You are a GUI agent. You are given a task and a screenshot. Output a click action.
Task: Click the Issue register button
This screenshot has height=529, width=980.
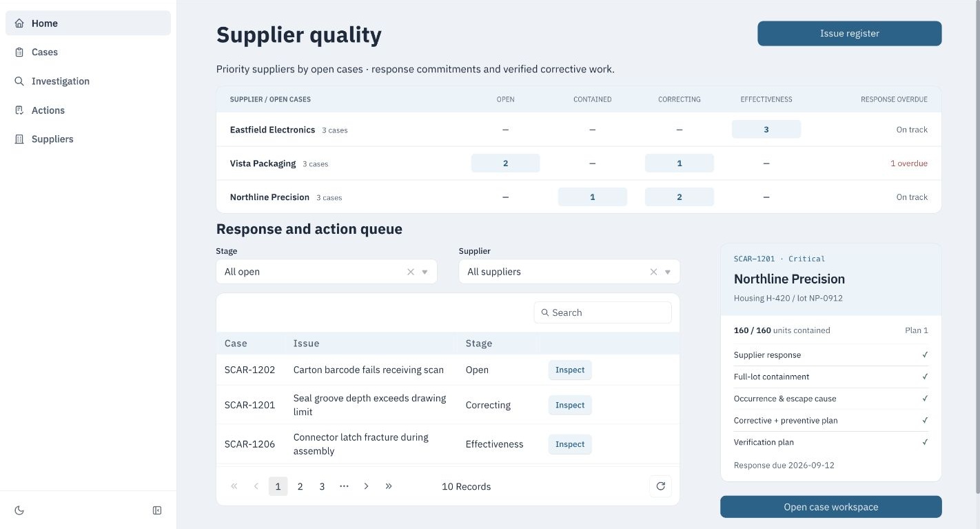(849, 34)
